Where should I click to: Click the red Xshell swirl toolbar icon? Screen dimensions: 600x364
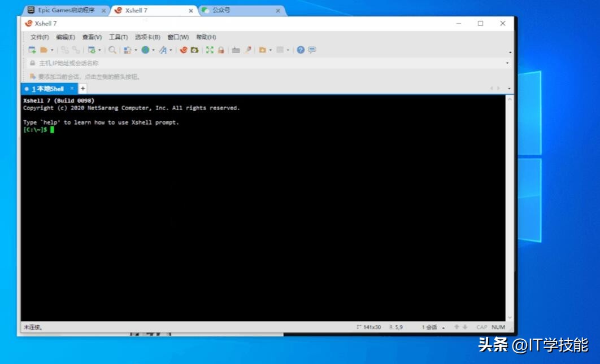click(184, 50)
